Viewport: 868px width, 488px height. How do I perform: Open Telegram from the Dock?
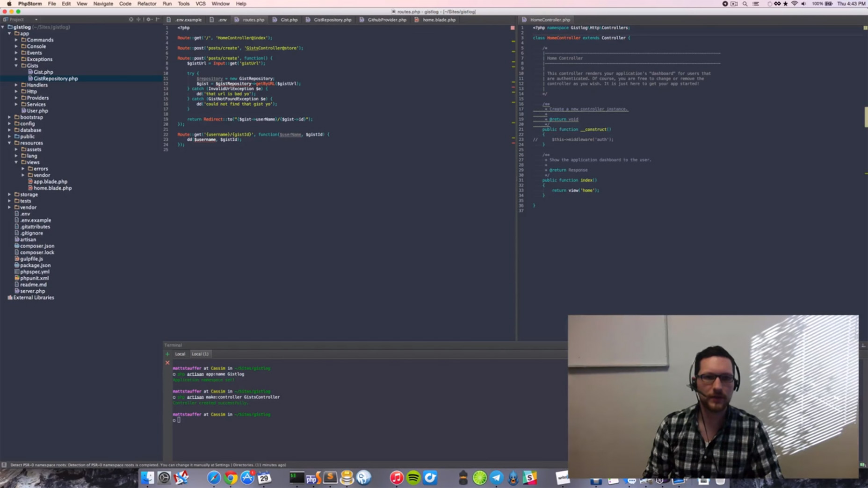pos(496,478)
